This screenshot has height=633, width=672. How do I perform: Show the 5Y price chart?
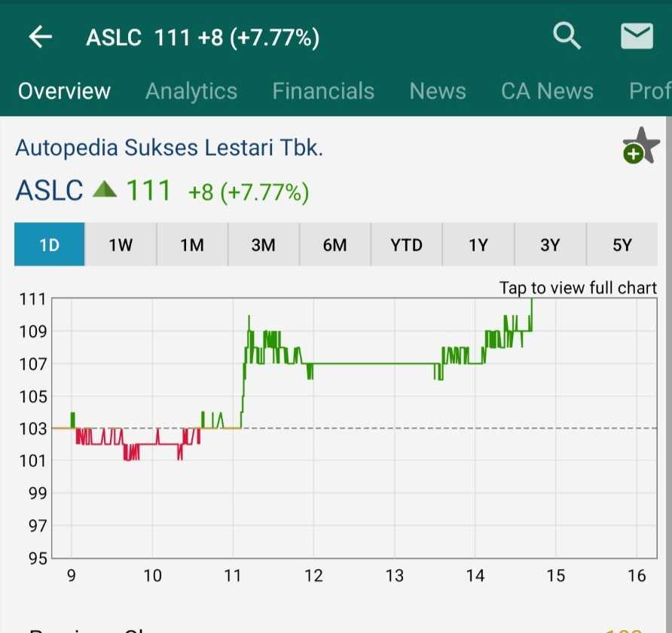click(622, 245)
